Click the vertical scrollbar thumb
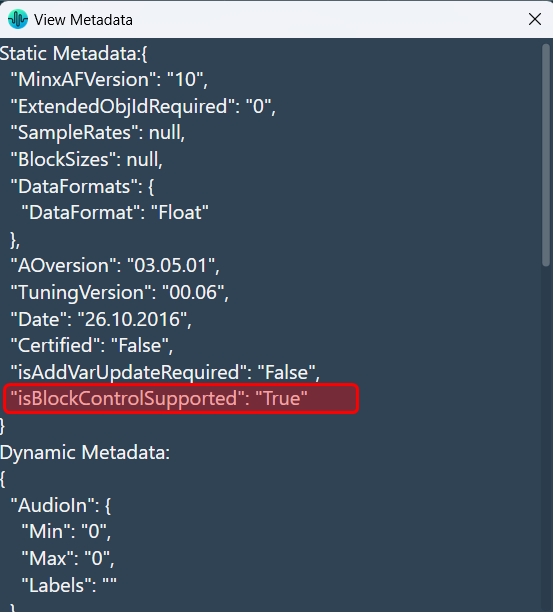The height and width of the screenshot is (612, 553). pyautogui.click(x=546, y=155)
